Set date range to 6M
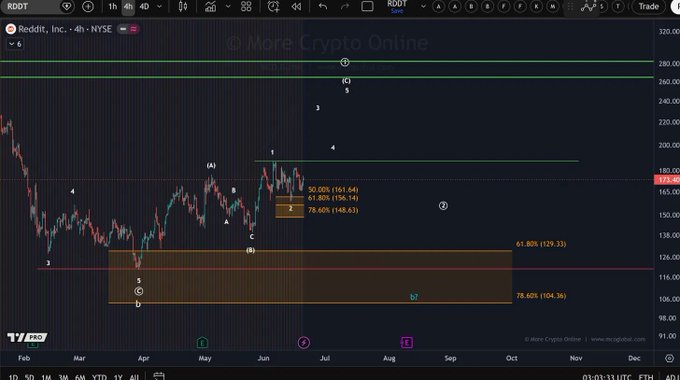Image resolution: width=680 pixels, height=380 pixels. [80, 377]
